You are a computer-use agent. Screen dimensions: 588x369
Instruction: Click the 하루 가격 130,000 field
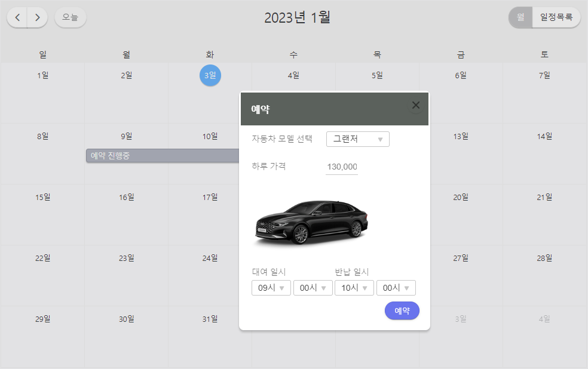[x=342, y=167]
